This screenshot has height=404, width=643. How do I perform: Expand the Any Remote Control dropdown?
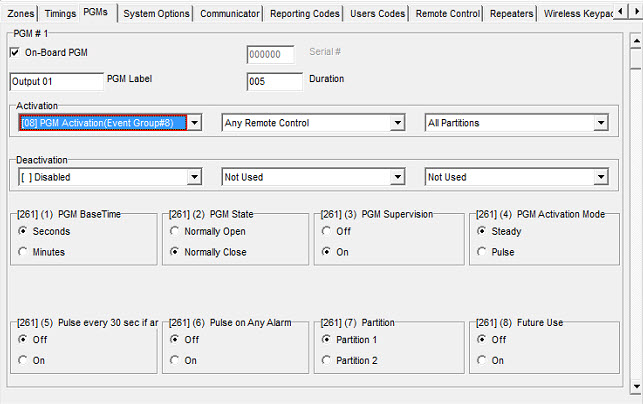point(398,123)
